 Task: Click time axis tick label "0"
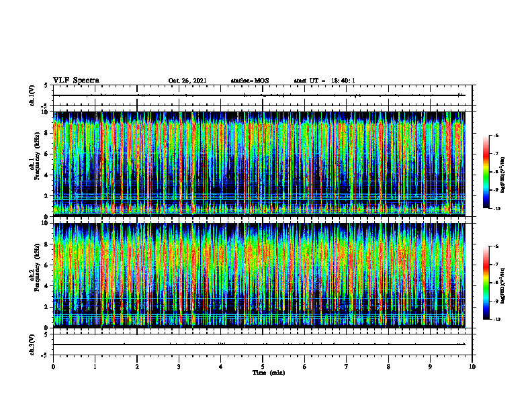tap(53, 367)
